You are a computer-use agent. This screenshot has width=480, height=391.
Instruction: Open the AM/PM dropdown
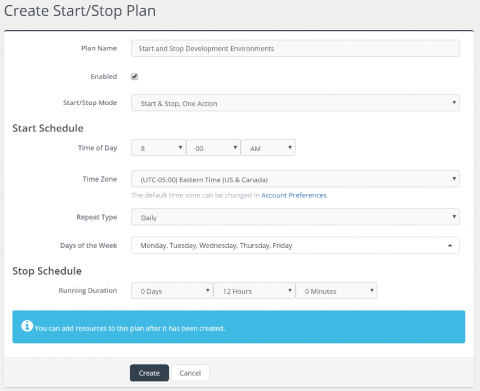pyautogui.click(x=268, y=148)
